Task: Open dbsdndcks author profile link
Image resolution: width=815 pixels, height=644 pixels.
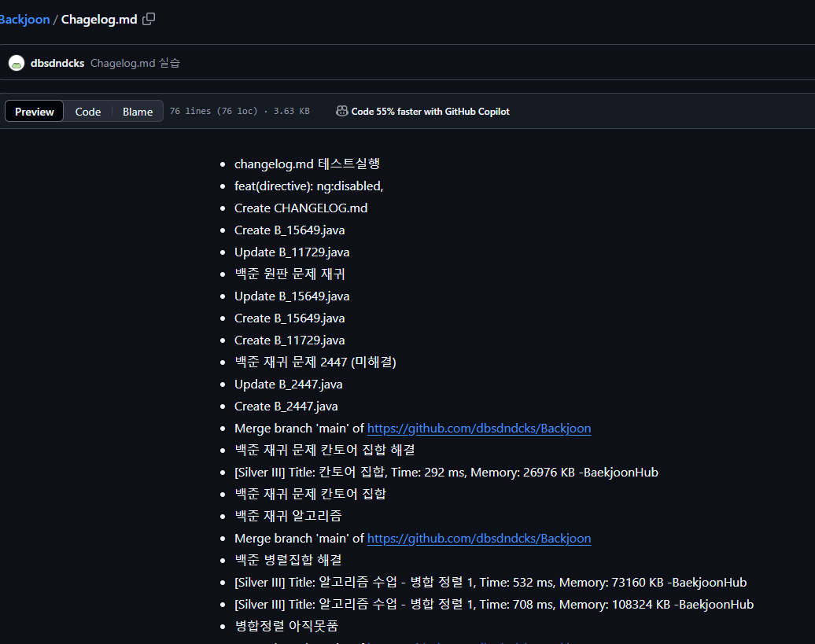Action: pyautogui.click(x=57, y=63)
